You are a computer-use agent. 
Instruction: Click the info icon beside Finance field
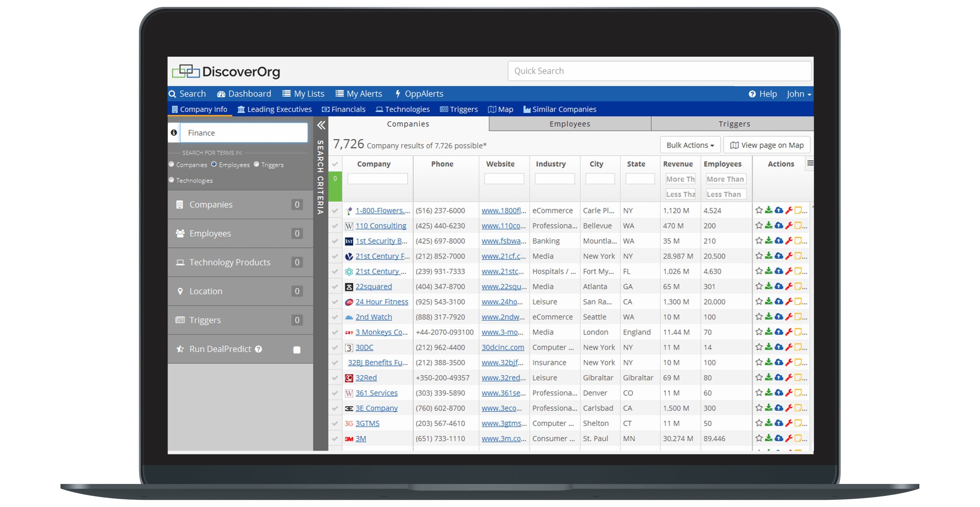(x=174, y=132)
